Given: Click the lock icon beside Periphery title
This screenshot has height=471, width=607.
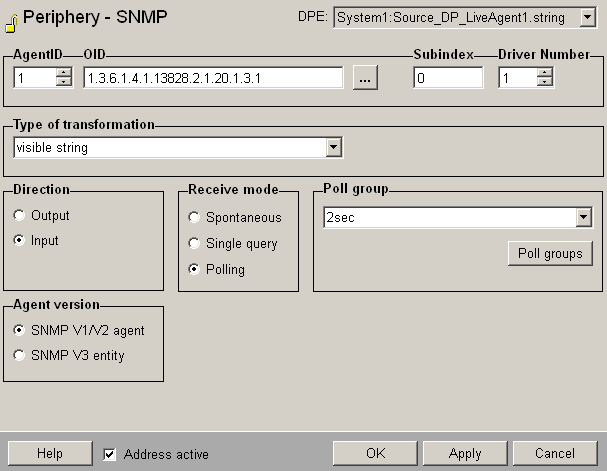Looking at the screenshot, I should (x=12, y=18).
